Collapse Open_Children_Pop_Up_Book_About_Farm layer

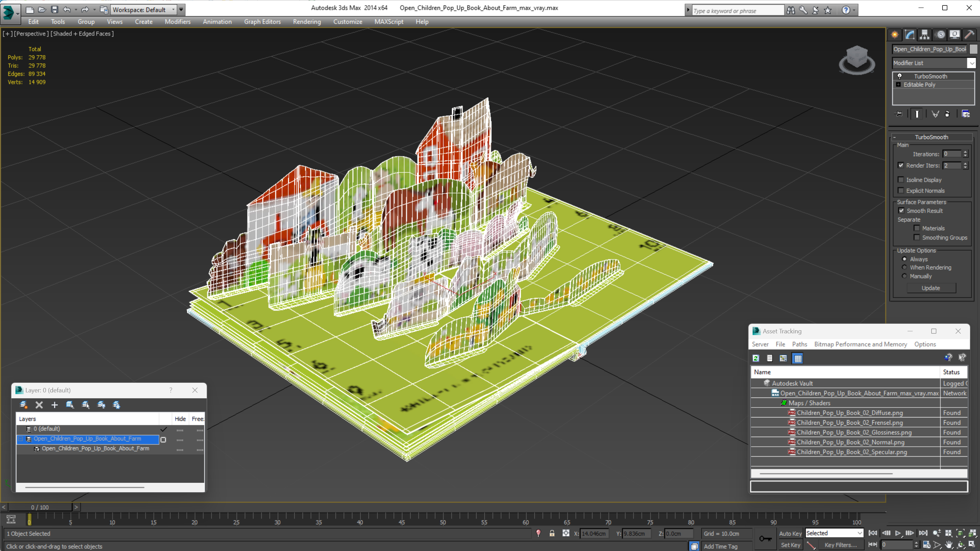tap(21, 439)
